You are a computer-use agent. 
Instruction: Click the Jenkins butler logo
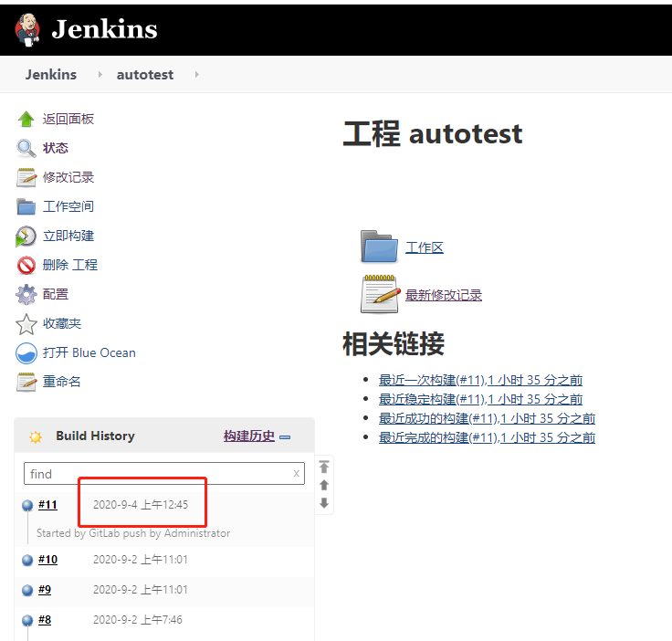coord(27,29)
